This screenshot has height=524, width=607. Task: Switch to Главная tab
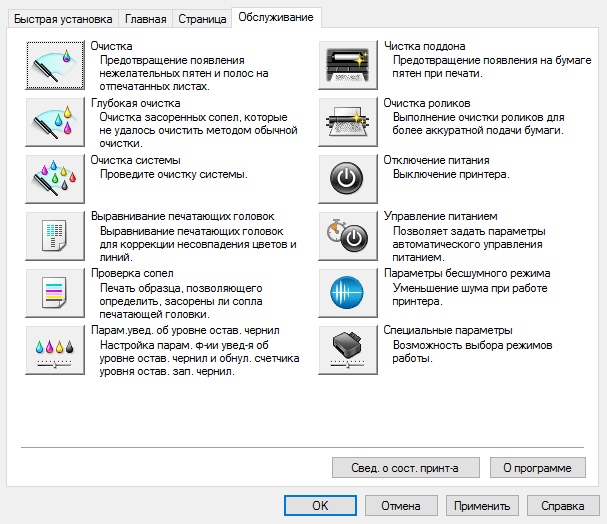tap(146, 19)
